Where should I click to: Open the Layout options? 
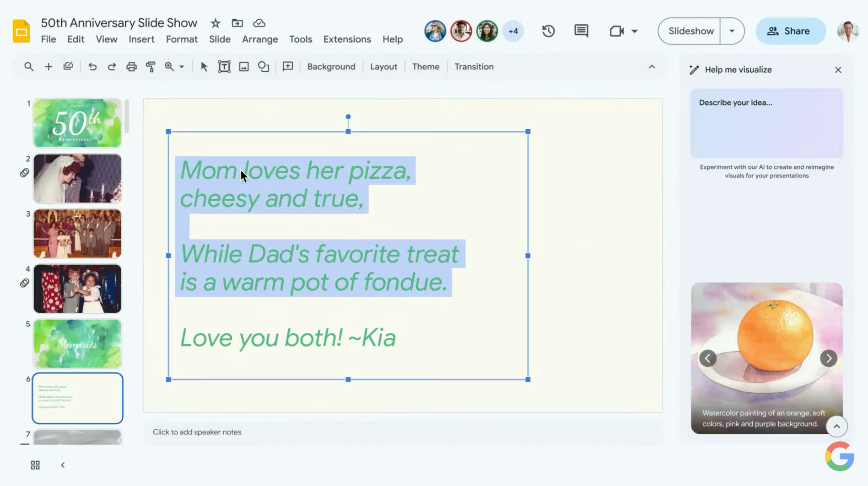click(383, 67)
